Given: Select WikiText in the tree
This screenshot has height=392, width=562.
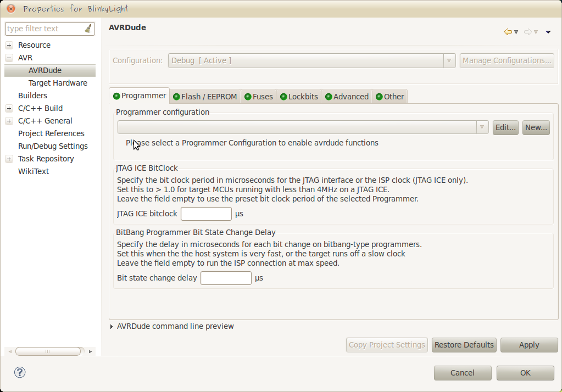Looking at the screenshot, I should click(34, 171).
